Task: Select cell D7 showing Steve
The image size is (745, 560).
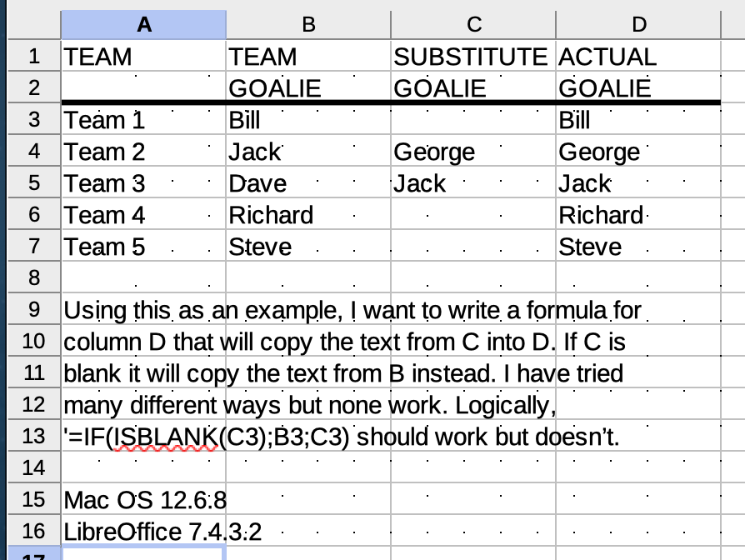Action: [x=638, y=247]
